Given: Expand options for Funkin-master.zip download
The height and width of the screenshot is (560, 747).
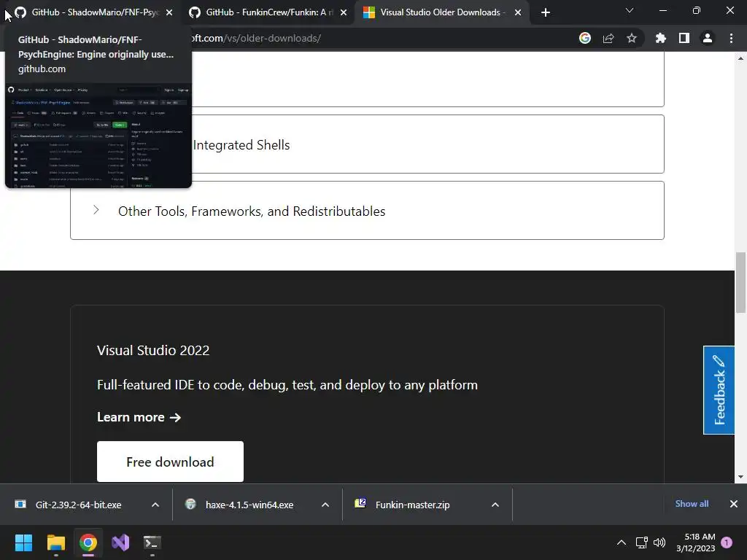Looking at the screenshot, I should click(x=495, y=505).
